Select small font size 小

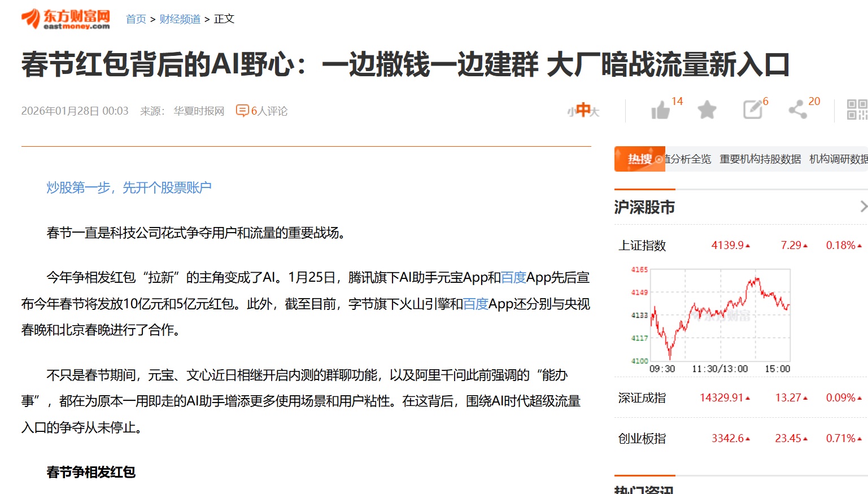pos(571,112)
